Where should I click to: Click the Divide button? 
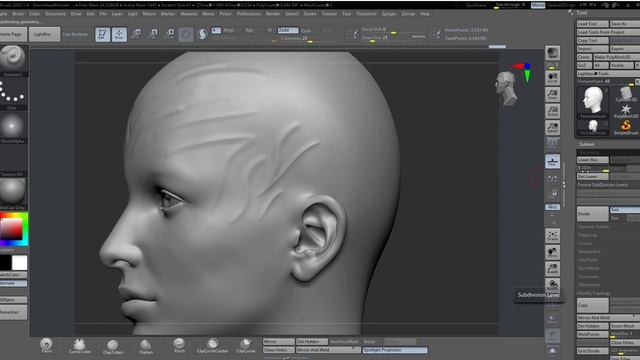pyautogui.click(x=592, y=213)
